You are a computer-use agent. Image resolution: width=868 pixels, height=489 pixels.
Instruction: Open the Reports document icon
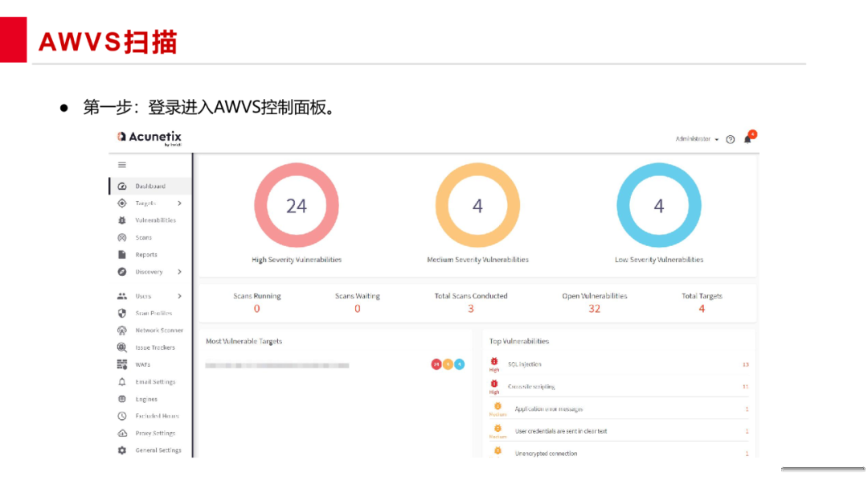click(x=122, y=255)
